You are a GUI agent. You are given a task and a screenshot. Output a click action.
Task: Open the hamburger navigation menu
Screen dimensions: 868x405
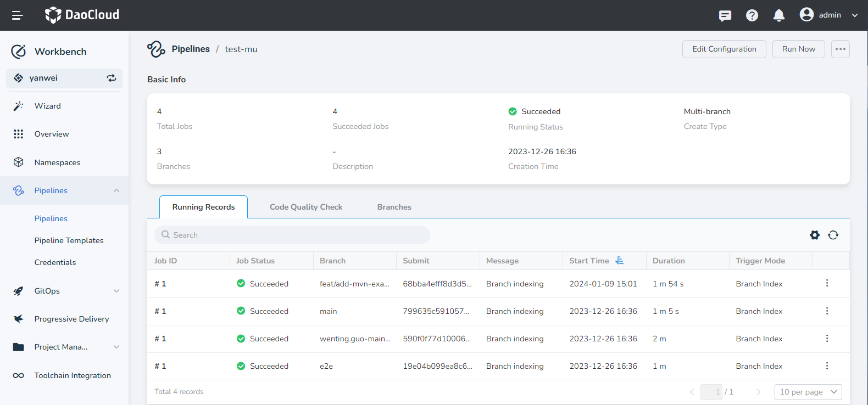pos(18,15)
